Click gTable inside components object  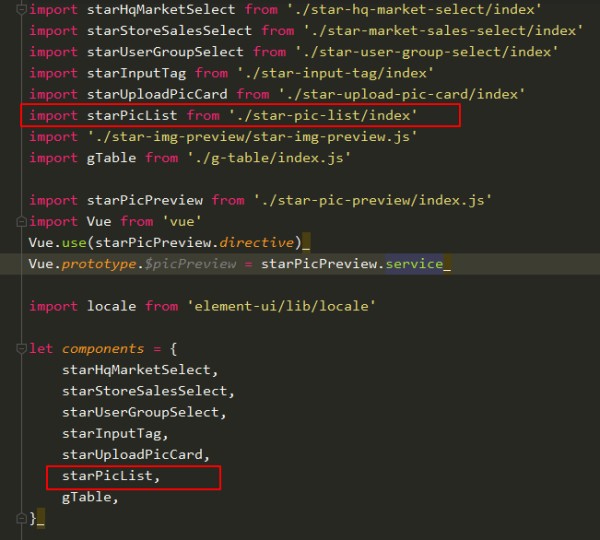point(87,497)
